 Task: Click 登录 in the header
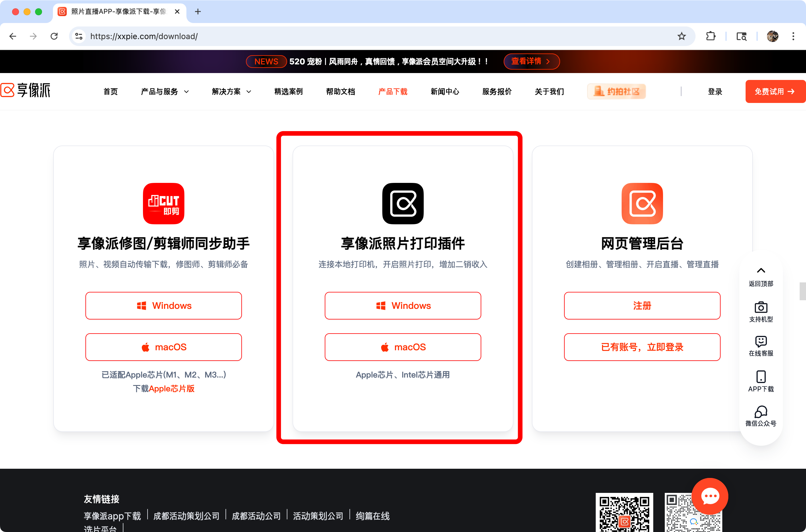[x=715, y=92]
